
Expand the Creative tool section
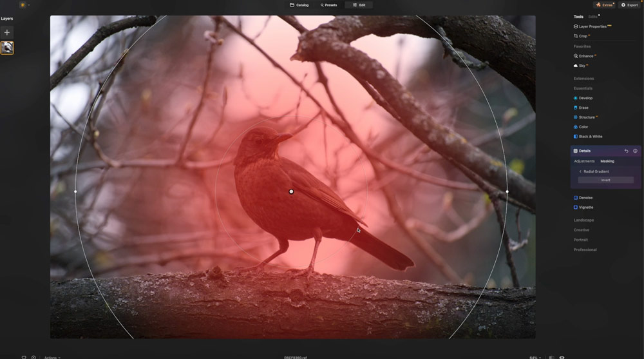pyautogui.click(x=581, y=230)
